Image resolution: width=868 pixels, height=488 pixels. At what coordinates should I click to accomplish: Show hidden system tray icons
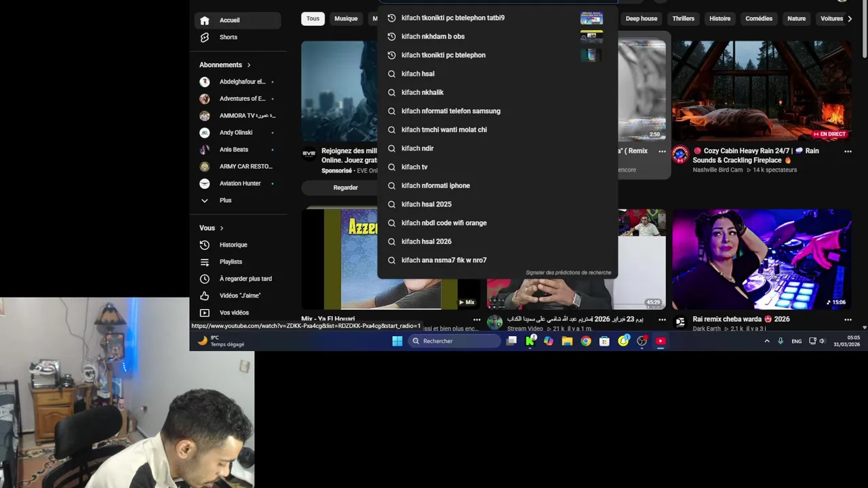pyautogui.click(x=767, y=341)
